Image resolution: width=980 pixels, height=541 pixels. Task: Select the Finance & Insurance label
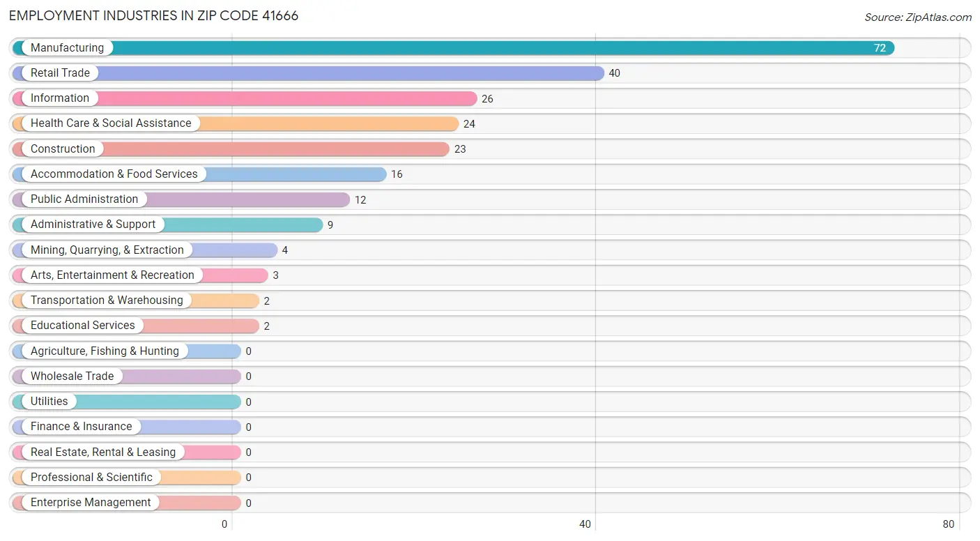[x=81, y=426]
